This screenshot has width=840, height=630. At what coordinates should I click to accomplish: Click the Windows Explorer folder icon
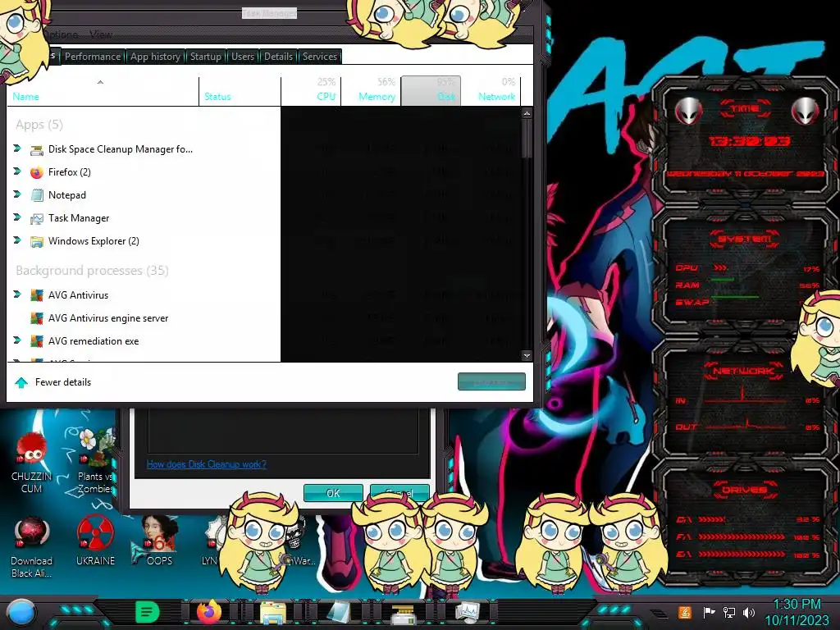pyautogui.click(x=36, y=242)
